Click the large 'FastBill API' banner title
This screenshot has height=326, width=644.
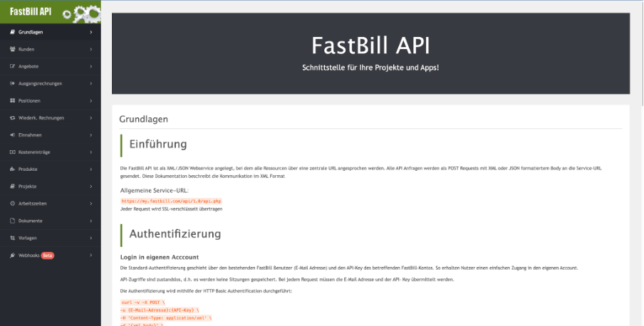coord(370,45)
